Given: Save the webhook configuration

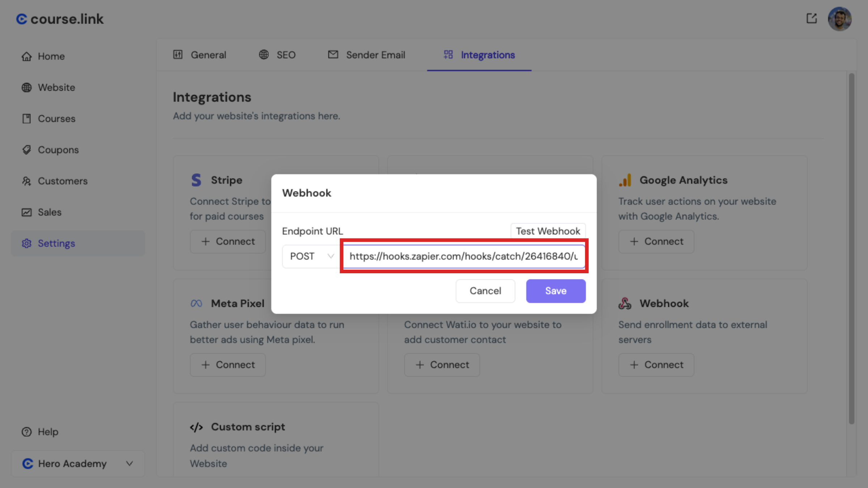Looking at the screenshot, I should (556, 291).
